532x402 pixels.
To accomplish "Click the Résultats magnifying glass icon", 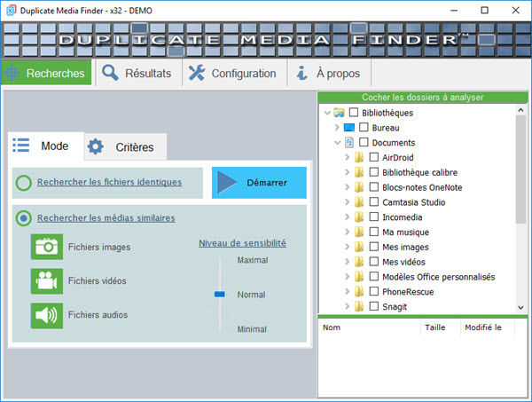I will [110, 73].
